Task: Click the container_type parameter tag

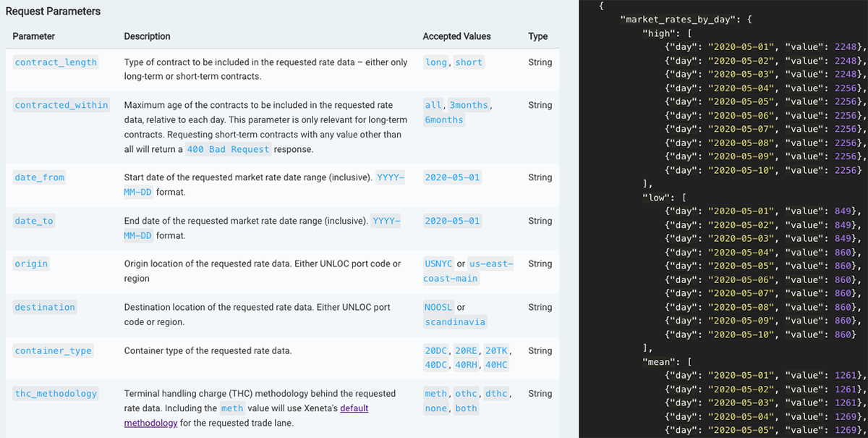Action: point(53,350)
